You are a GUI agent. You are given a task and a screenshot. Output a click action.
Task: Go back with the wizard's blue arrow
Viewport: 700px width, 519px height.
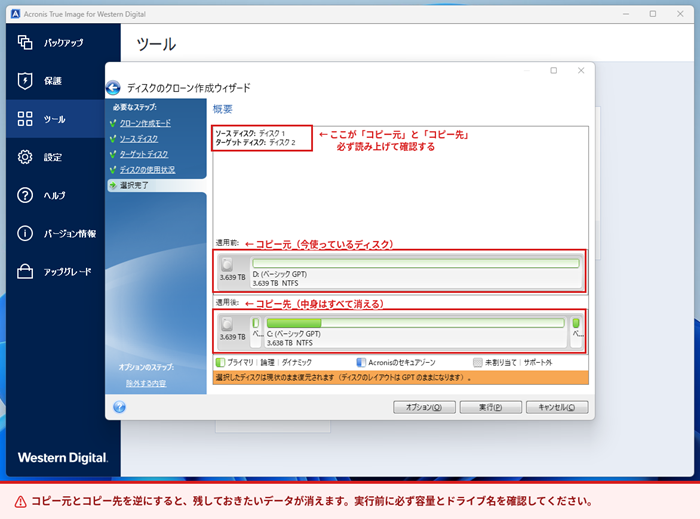point(113,87)
